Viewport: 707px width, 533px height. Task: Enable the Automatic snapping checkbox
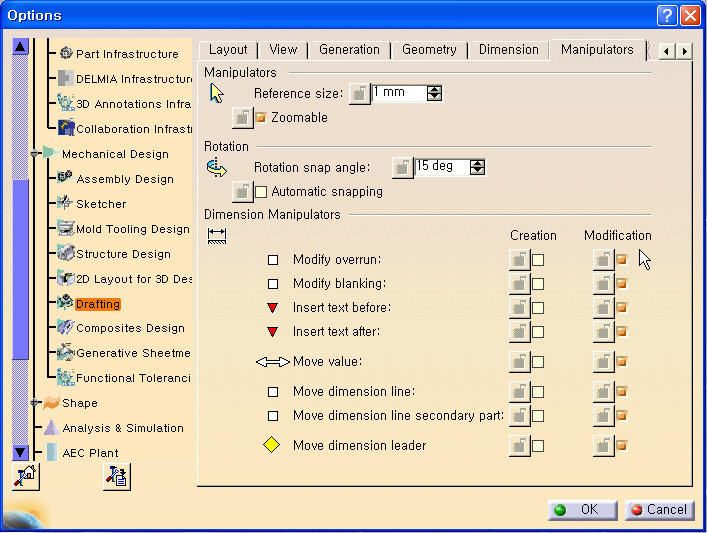pyautogui.click(x=261, y=191)
